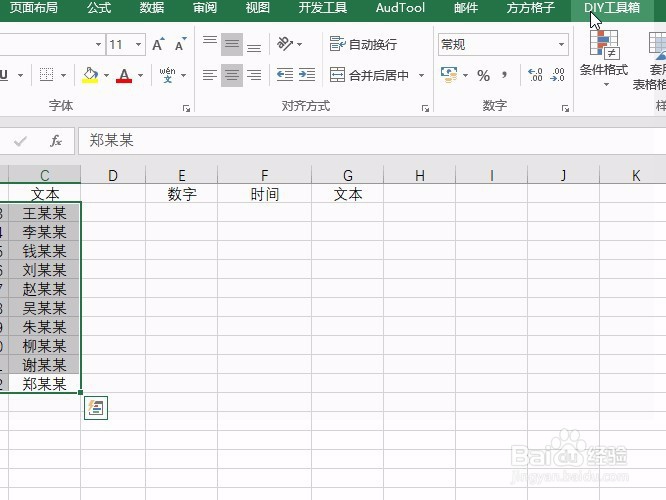The height and width of the screenshot is (500, 666).
Task: Open the 数字 group dialog launcher
Action: [565, 108]
